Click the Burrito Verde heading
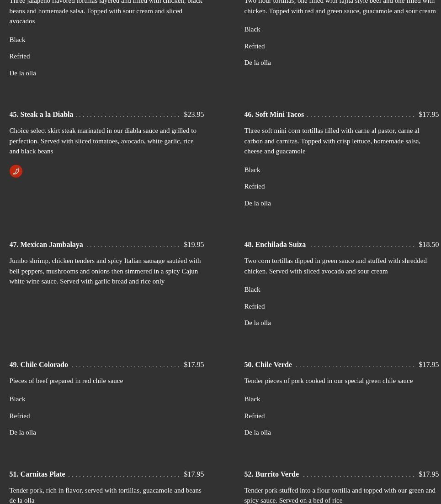Image resolution: width=441 pixels, height=504 pixels. [271, 474]
